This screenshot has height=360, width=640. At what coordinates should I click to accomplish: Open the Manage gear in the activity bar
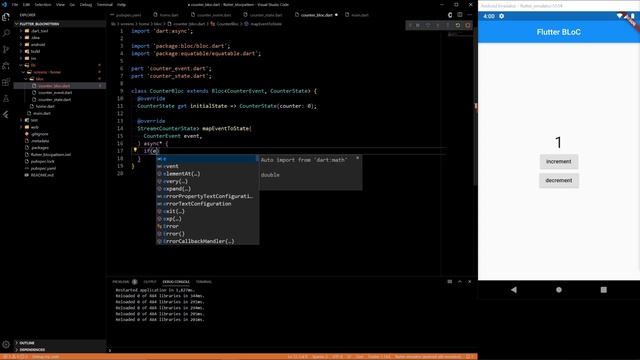pos(6,344)
